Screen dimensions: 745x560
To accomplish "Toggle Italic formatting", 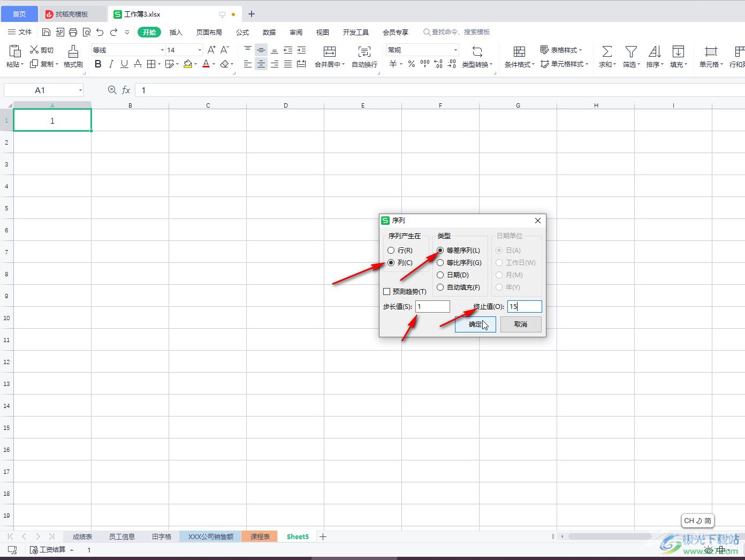I will click(x=111, y=64).
